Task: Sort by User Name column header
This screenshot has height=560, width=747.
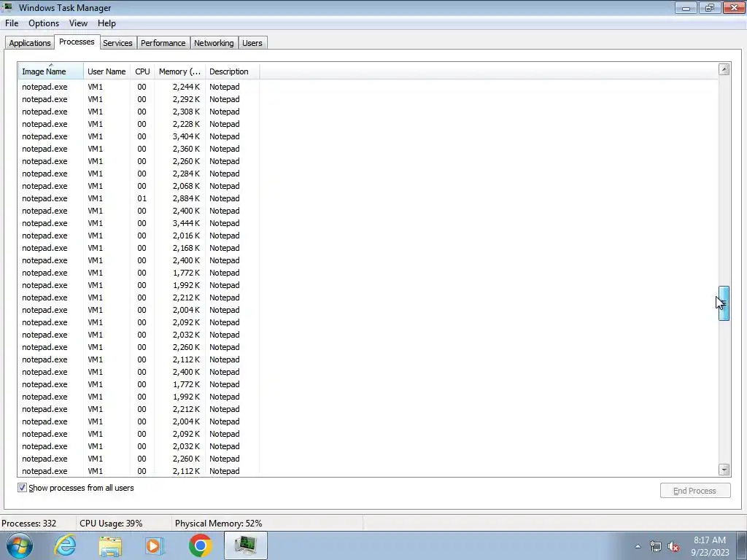Action: pyautogui.click(x=107, y=71)
